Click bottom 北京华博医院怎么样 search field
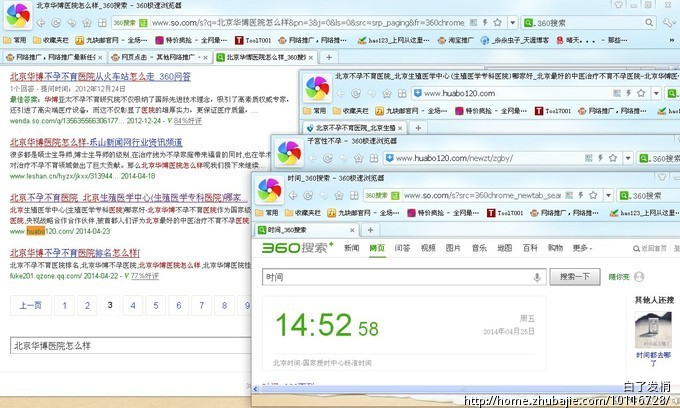This screenshot has height=408, width=680. [x=130, y=346]
